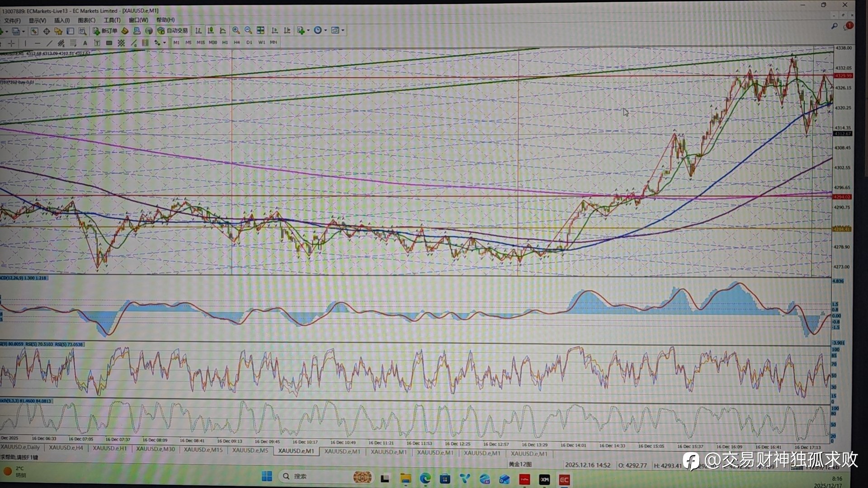Select the H1 timeframe button
This screenshot has height=488, width=868.
click(x=225, y=42)
